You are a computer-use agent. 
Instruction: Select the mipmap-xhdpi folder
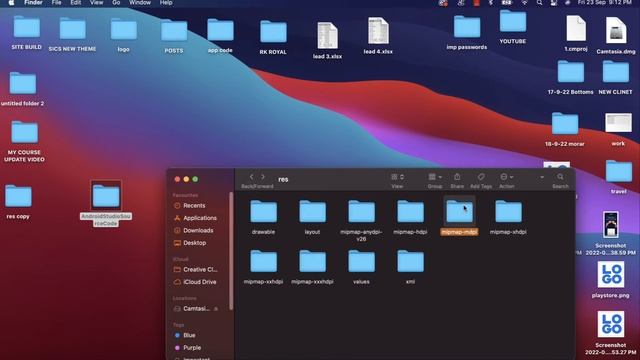point(508,212)
